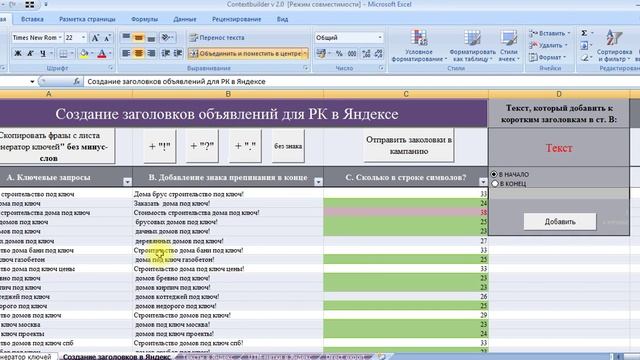Open filter for 'Сколько в строке символов' column
This screenshot has height=360, width=640.
483,182
